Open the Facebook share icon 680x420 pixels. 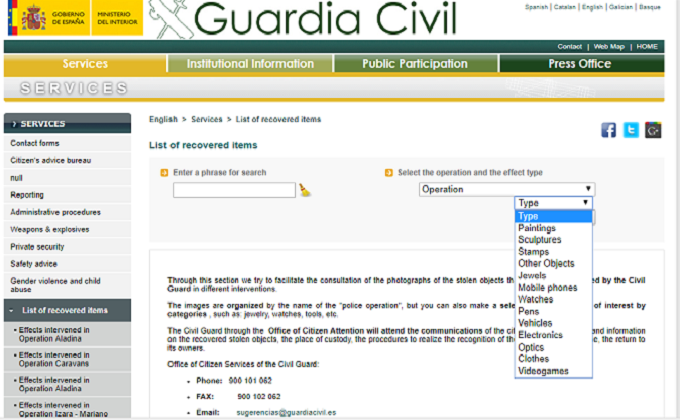tap(608, 130)
